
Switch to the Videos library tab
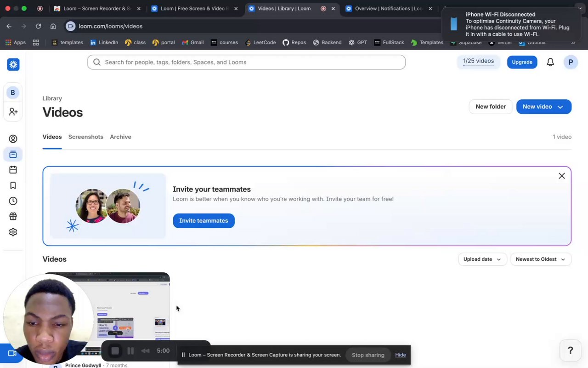click(x=52, y=137)
